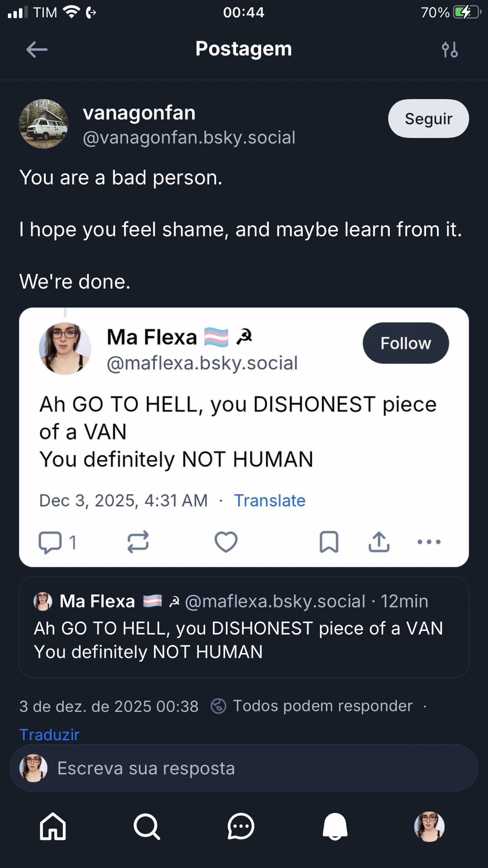Tap the blue Translate link
Screen dimensions: 488x868
click(270, 501)
